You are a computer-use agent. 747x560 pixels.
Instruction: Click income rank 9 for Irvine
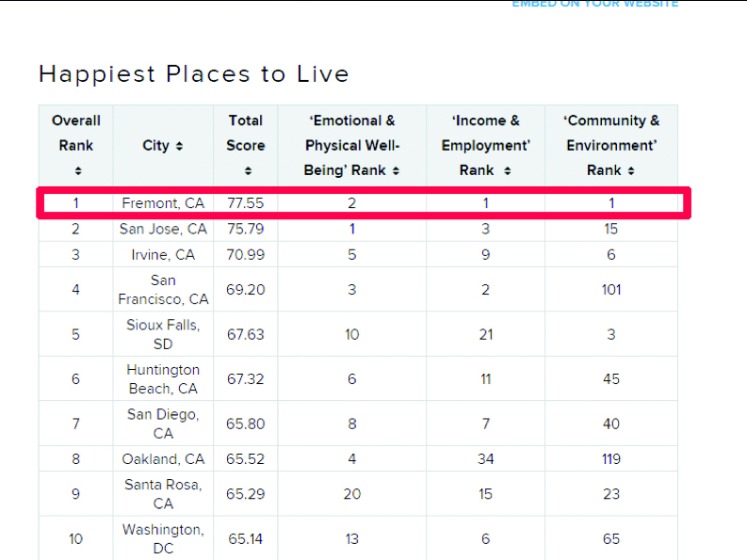(486, 255)
